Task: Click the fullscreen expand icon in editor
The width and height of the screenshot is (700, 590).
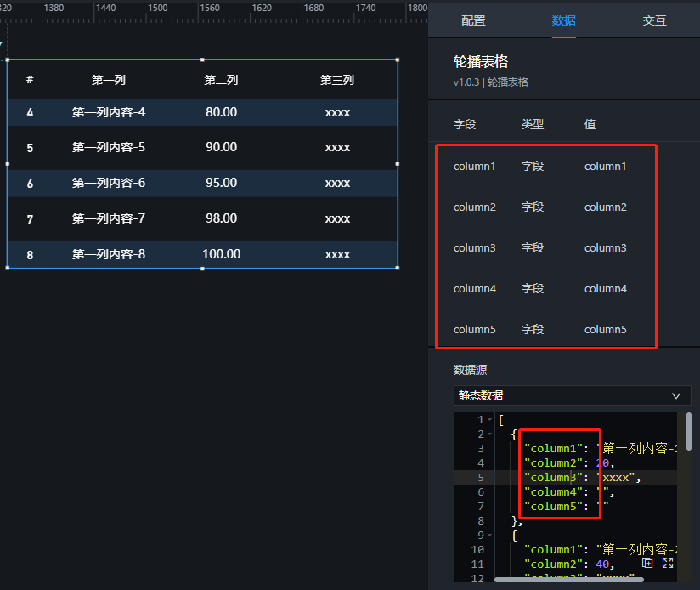Action: pyautogui.click(x=668, y=563)
